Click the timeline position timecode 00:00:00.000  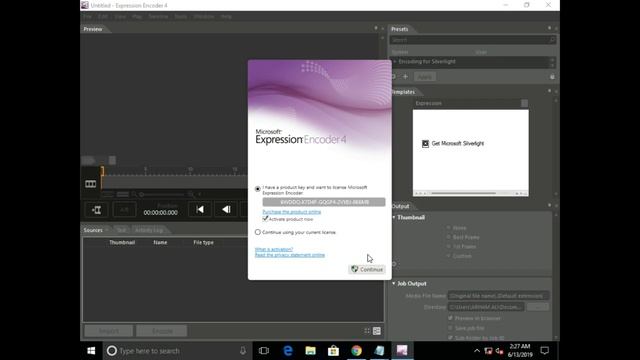pos(160,213)
